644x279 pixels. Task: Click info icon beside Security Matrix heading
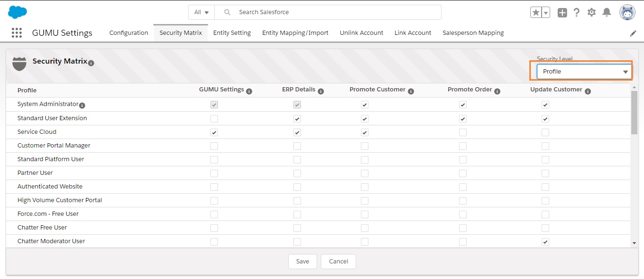coord(91,63)
